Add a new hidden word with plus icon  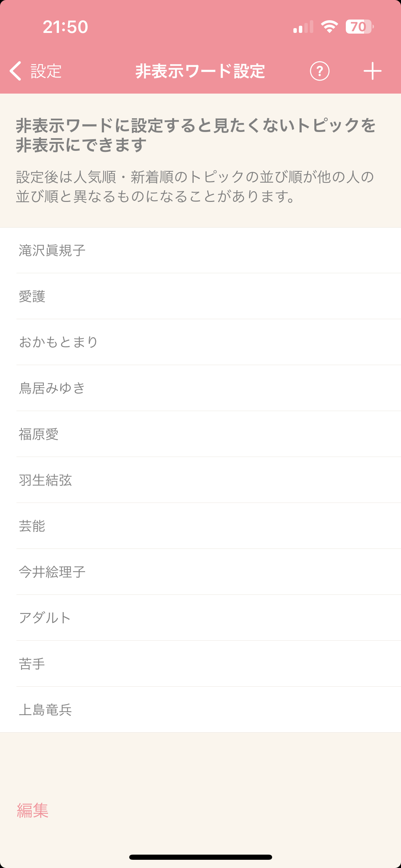pyautogui.click(x=373, y=71)
